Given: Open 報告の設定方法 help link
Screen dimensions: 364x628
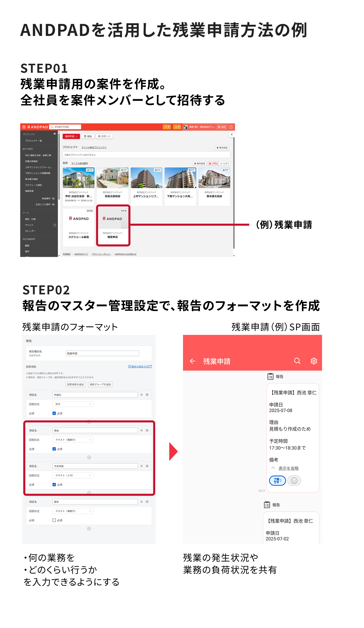Looking at the screenshot, I should 140,367.
